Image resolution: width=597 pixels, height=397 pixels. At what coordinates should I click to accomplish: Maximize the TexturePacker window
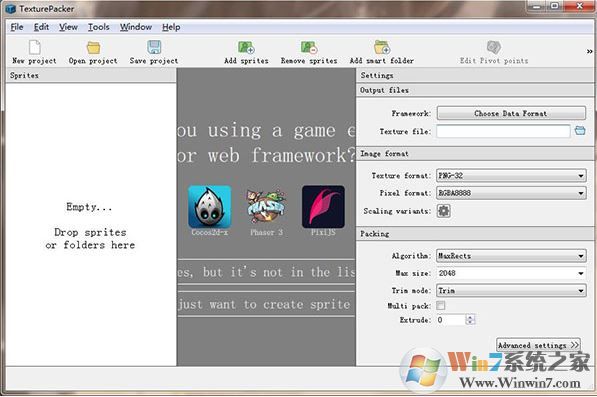point(555,6)
